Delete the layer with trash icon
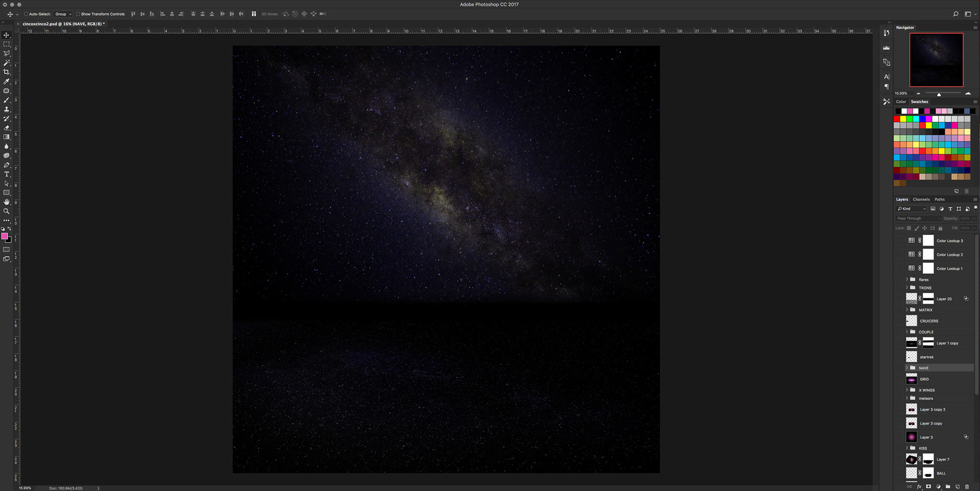 tap(967, 487)
